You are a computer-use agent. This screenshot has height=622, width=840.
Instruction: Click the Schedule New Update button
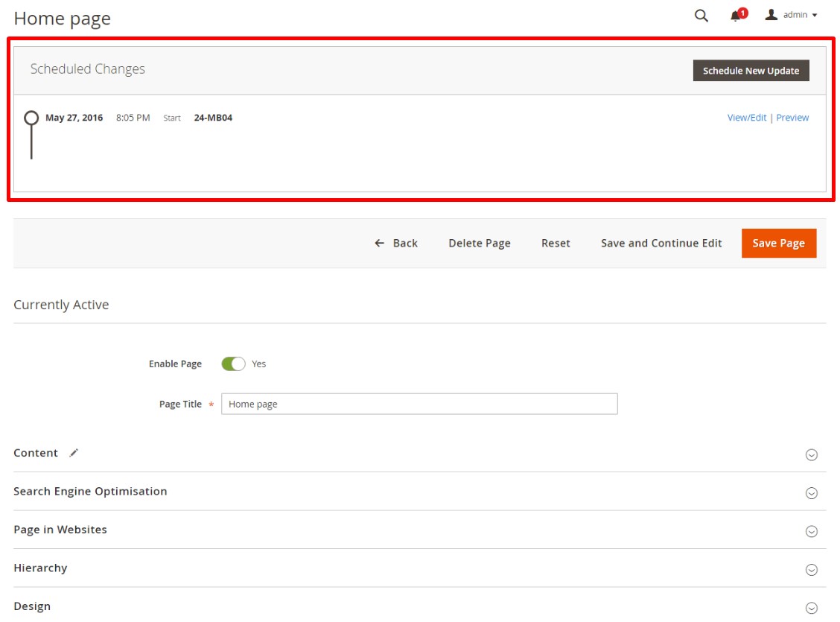pyautogui.click(x=751, y=71)
